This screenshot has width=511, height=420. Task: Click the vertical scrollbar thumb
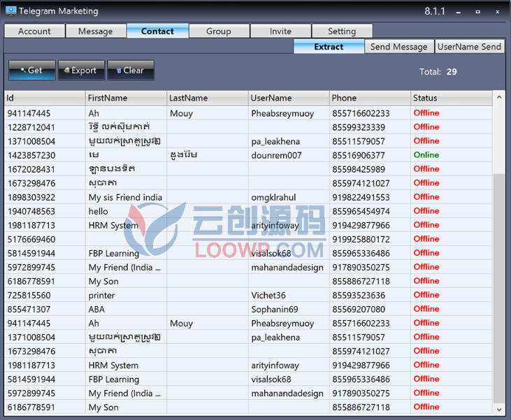(x=499, y=289)
